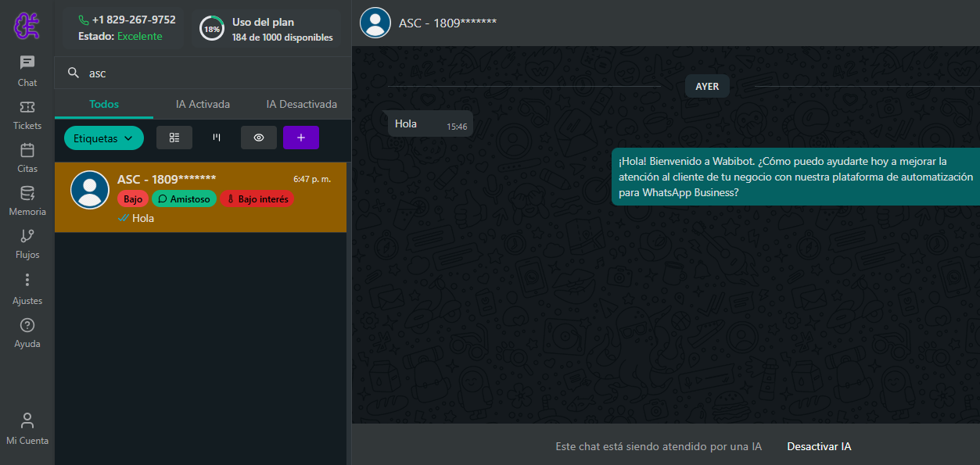Click Uso del plan label
This screenshot has height=465, width=980.
263,22
